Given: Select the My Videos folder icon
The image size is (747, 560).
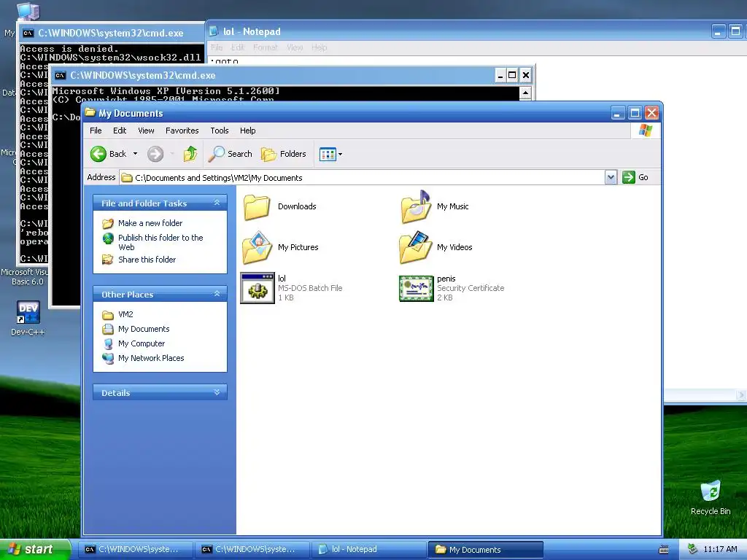Looking at the screenshot, I should click(416, 248).
